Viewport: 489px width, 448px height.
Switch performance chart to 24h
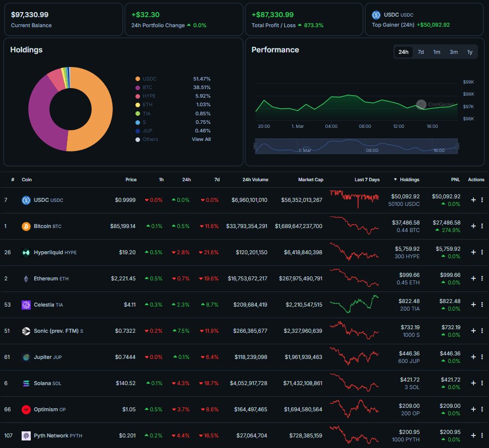[x=403, y=52]
